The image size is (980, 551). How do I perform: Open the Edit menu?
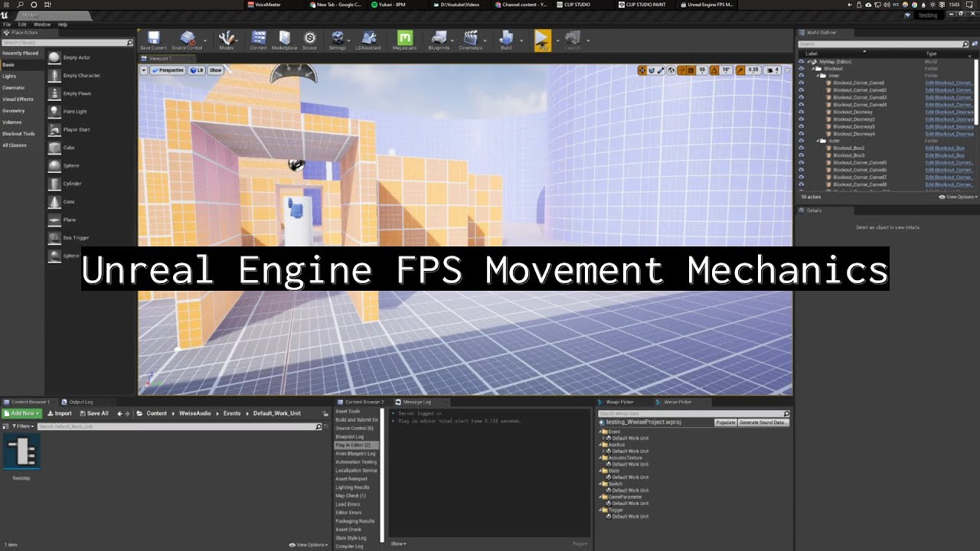coord(22,24)
